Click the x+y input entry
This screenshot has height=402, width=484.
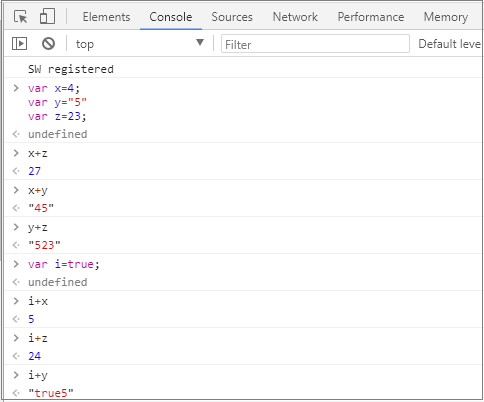pyautogui.click(x=38, y=191)
